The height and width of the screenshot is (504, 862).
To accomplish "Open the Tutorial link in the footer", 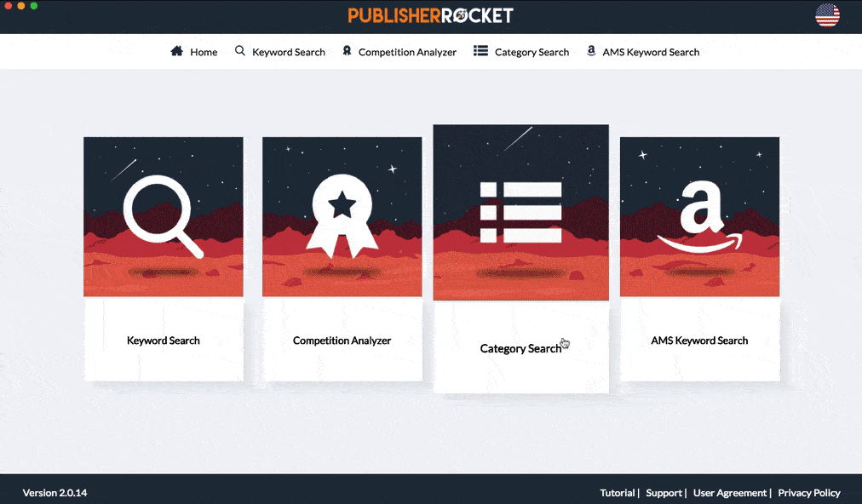I will click(x=617, y=492).
